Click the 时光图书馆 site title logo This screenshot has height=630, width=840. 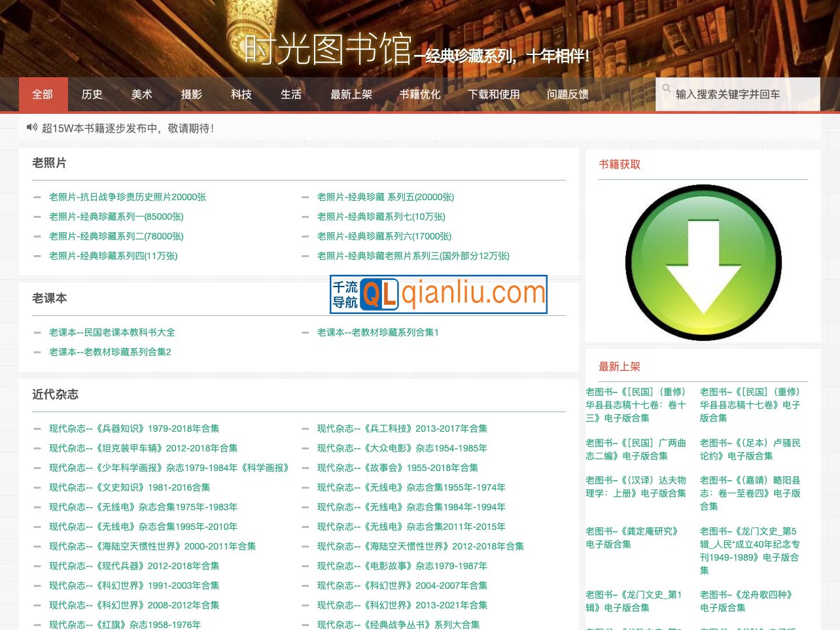click(x=327, y=50)
